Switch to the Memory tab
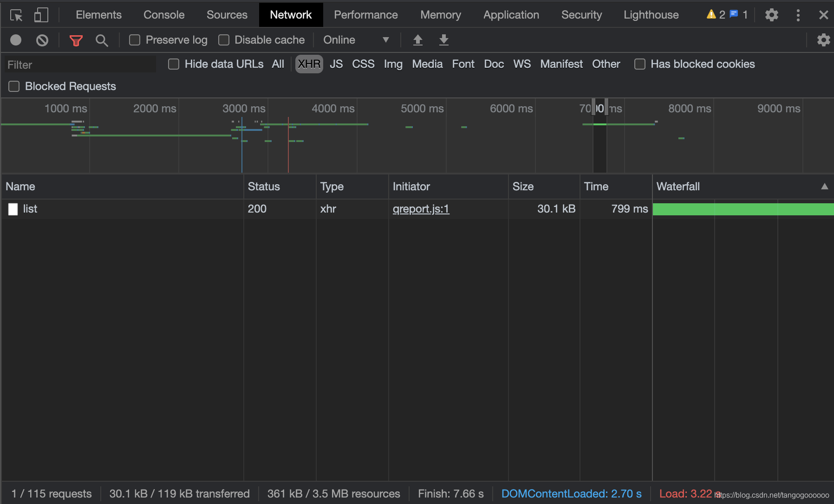Viewport: 834px width, 504px height. [x=441, y=15]
